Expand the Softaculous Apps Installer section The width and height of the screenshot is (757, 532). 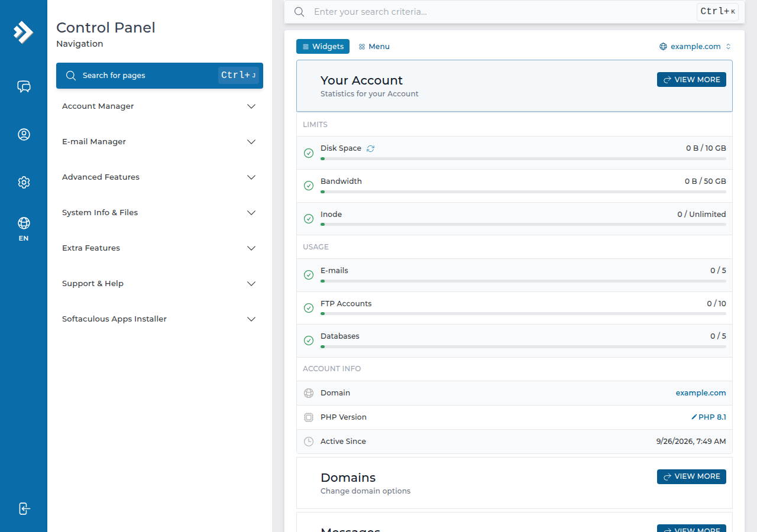(160, 319)
